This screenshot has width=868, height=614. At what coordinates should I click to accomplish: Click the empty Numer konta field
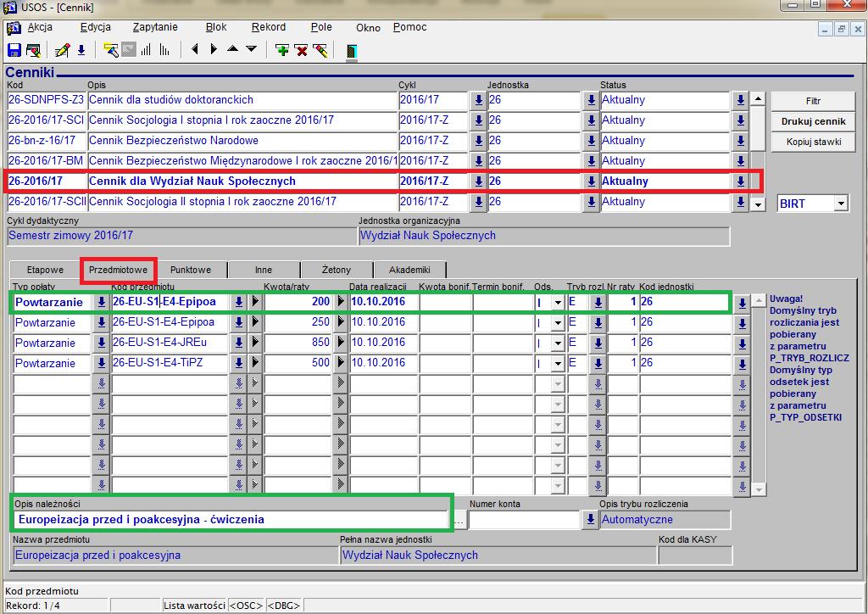[x=524, y=520]
